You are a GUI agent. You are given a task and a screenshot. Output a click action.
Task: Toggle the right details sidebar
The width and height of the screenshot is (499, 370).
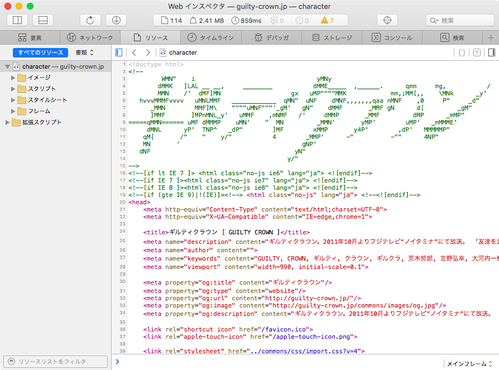click(x=491, y=52)
